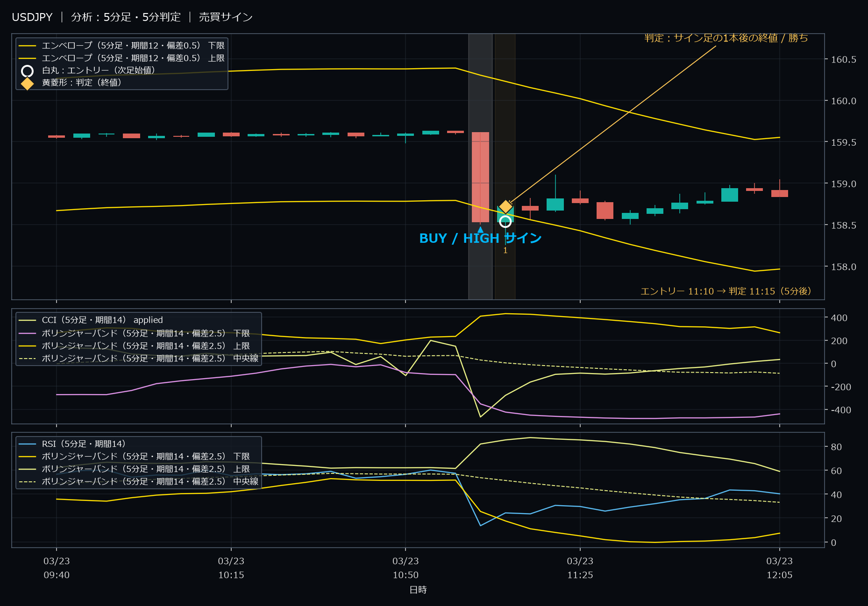Click the '03/23 11:25' time axis label
868x606 pixels.
click(x=580, y=568)
